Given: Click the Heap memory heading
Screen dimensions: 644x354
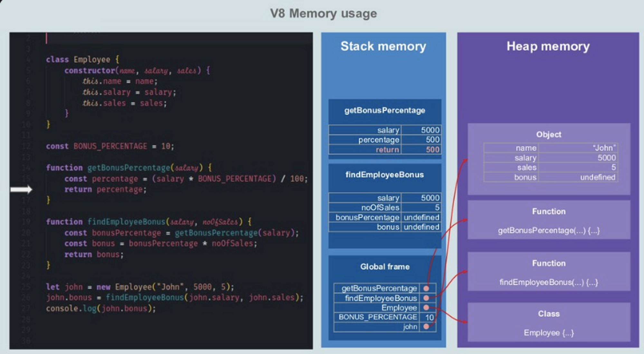Looking at the screenshot, I should pyautogui.click(x=548, y=46).
